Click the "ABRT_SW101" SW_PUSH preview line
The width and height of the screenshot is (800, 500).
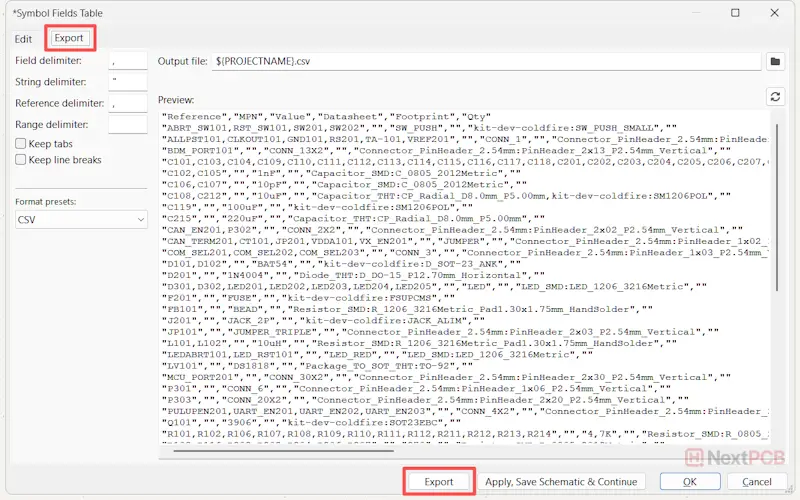click(x=419, y=128)
